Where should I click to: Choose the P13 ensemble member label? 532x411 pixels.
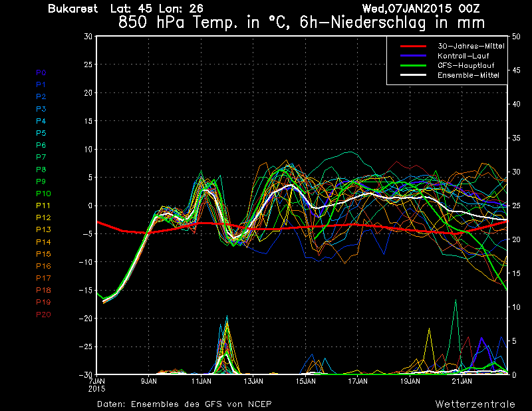[x=43, y=229]
